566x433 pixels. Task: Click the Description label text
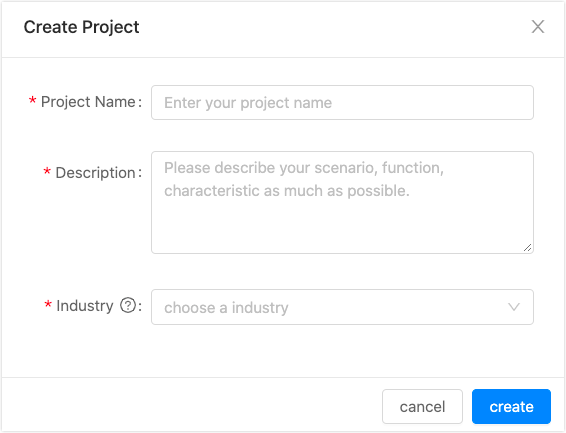95,173
